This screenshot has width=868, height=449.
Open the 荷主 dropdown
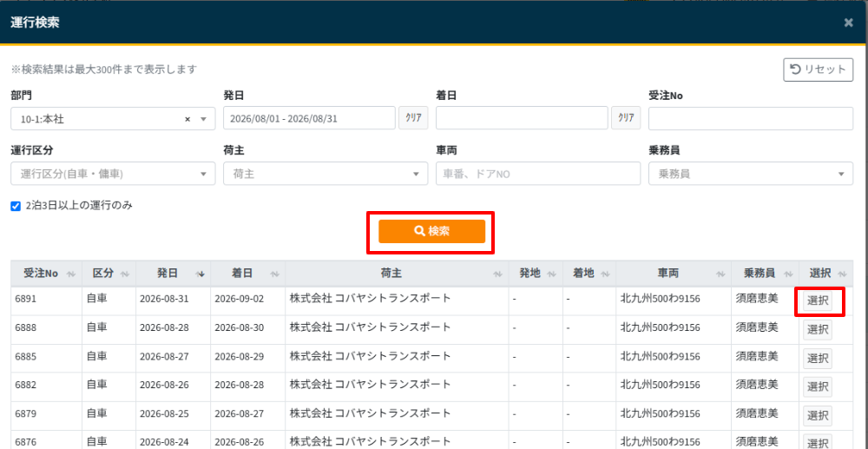[325, 174]
